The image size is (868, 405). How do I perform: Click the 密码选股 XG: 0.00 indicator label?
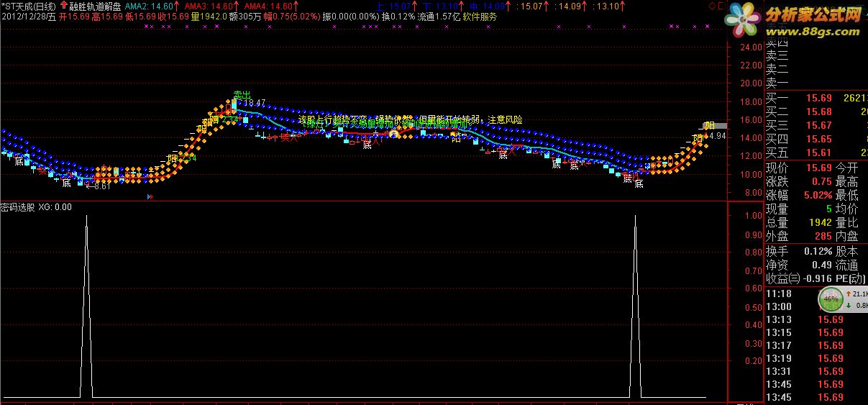tap(36, 206)
